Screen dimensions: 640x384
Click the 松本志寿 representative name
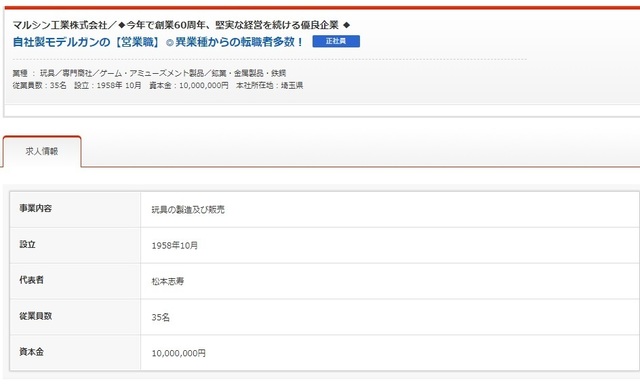168,281
